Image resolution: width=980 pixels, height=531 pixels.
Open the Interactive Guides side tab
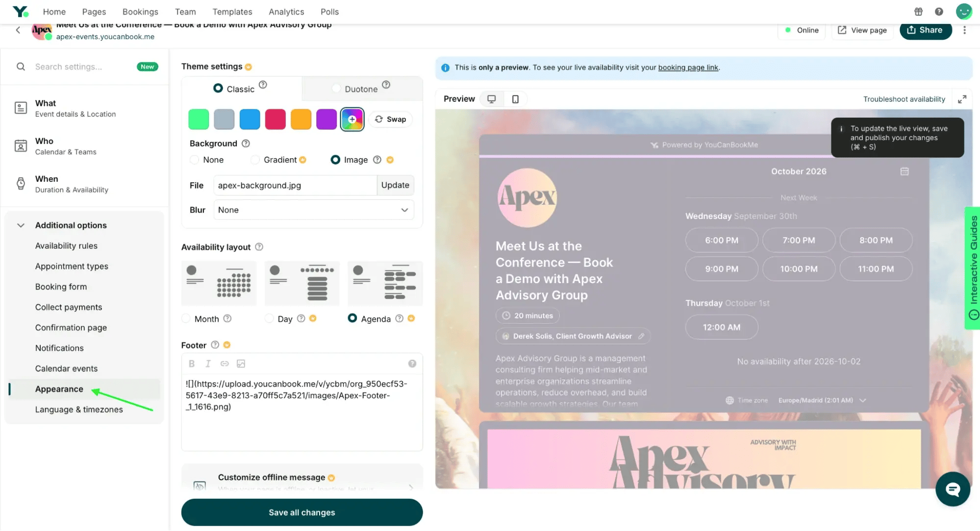(973, 268)
